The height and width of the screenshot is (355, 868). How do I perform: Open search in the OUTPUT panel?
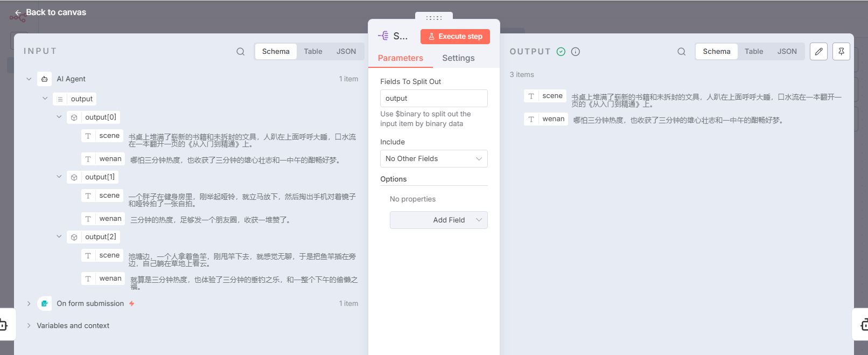pyautogui.click(x=682, y=52)
